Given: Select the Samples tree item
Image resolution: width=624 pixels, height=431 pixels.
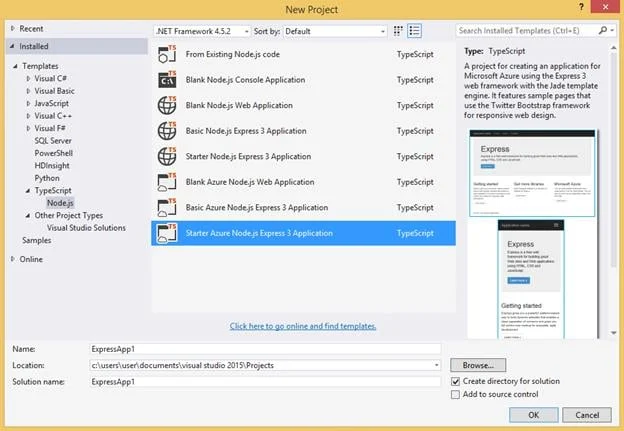Looking at the screenshot, I should [37, 240].
